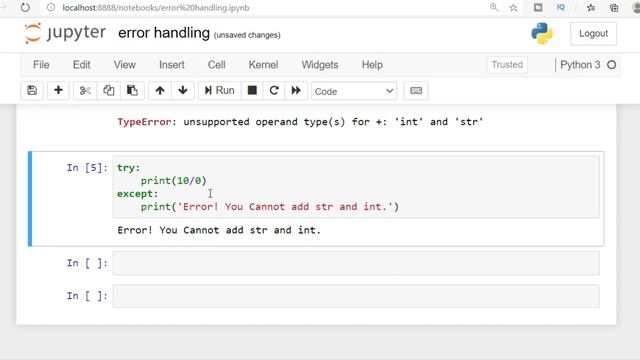Open the Kernel menu
The height and width of the screenshot is (360, 640).
tap(263, 65)
